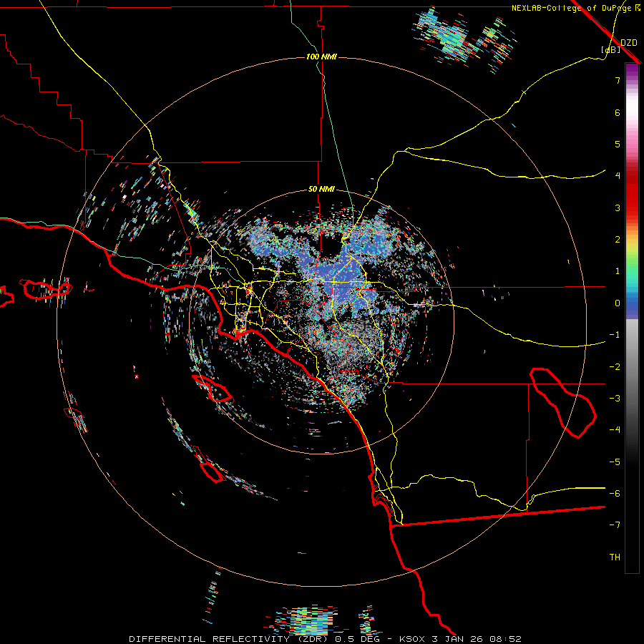
Task: Click the 2 value on the color scale
Action: (618, 240)
